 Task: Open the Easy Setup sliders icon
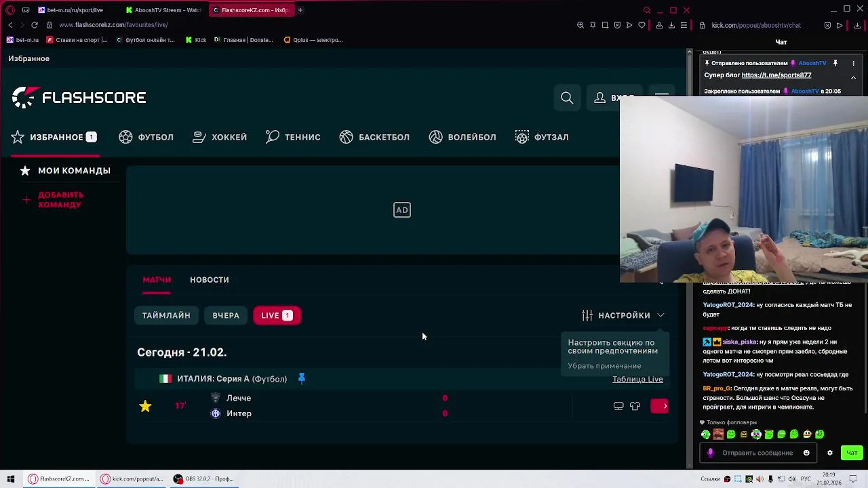(684, 25)
